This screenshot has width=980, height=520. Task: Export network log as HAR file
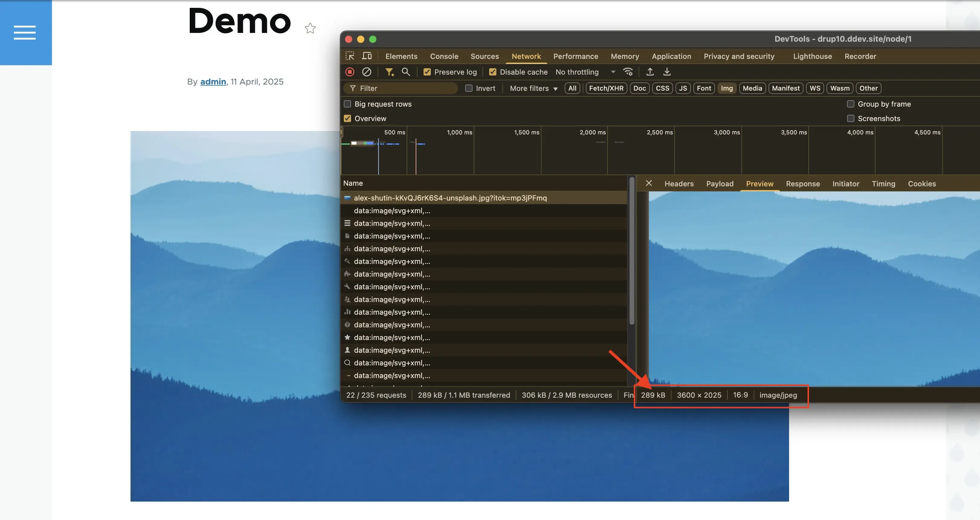click(667, 72)
